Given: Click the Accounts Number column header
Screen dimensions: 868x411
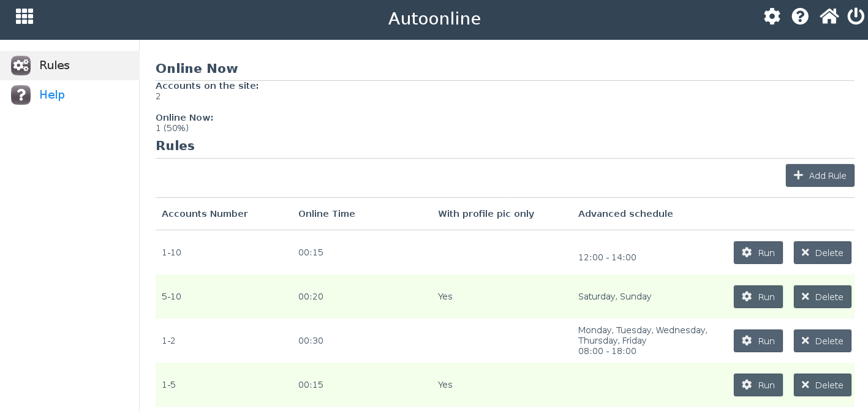Looking at the screenshot, I should [x=205, y=214].
